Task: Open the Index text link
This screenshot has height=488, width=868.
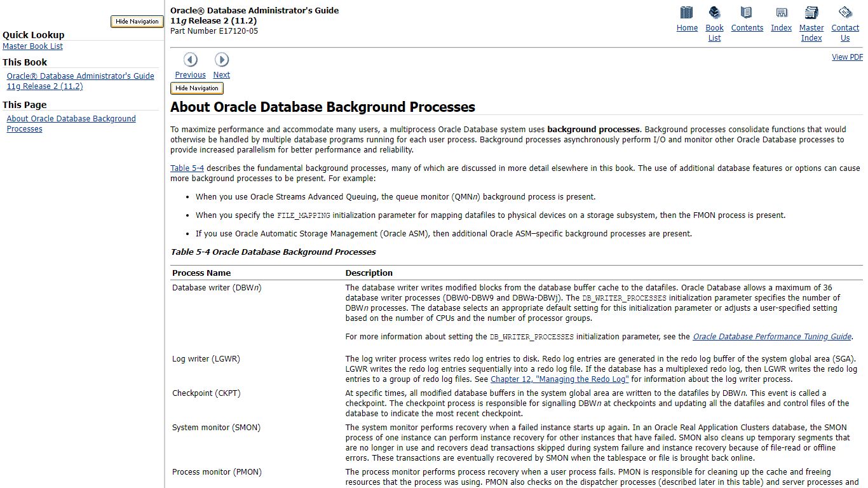Action: (x=782, y=28)
